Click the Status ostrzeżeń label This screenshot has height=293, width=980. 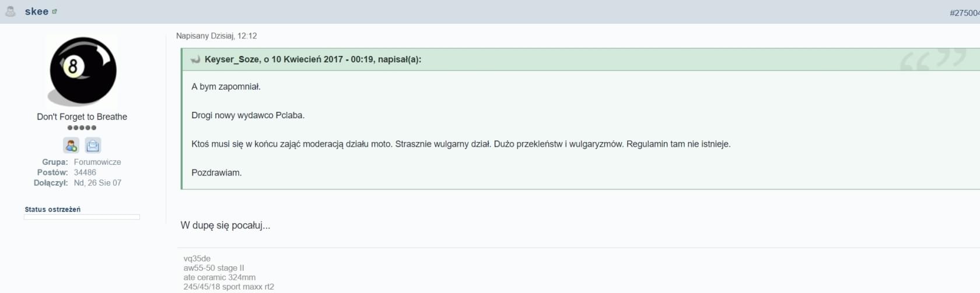[52, 209]
